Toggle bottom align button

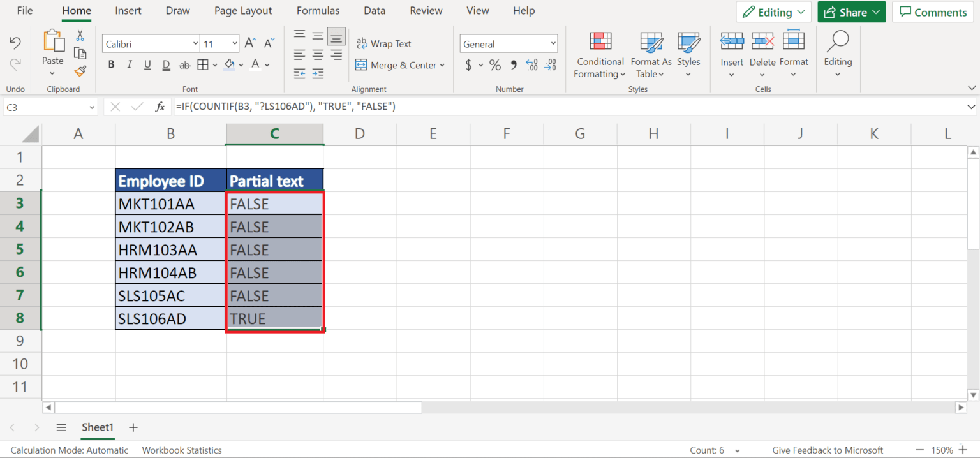[336, 36]
